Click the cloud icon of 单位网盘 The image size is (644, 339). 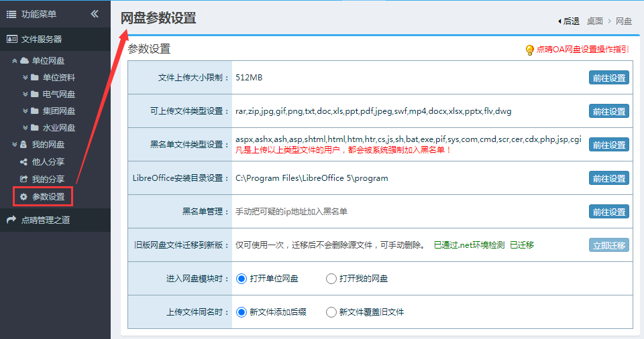[24, 61]
